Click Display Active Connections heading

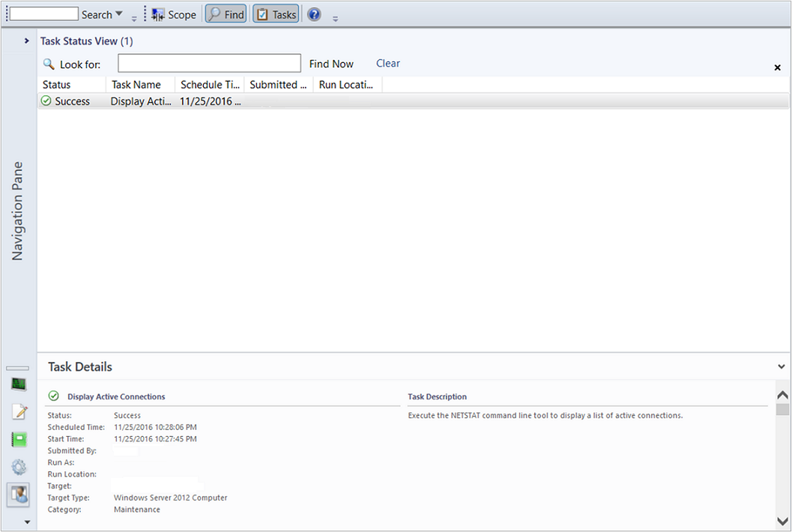[x=116, y=396]
